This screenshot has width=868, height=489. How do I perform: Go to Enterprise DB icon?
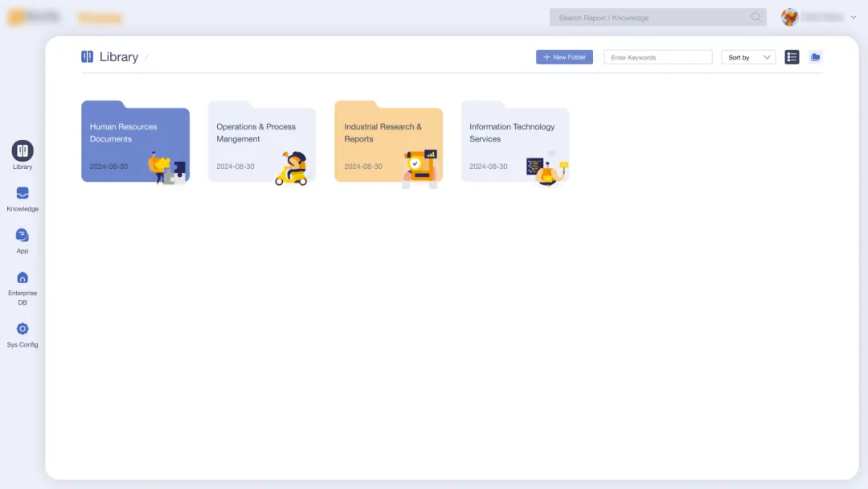[x=23, y=277]
